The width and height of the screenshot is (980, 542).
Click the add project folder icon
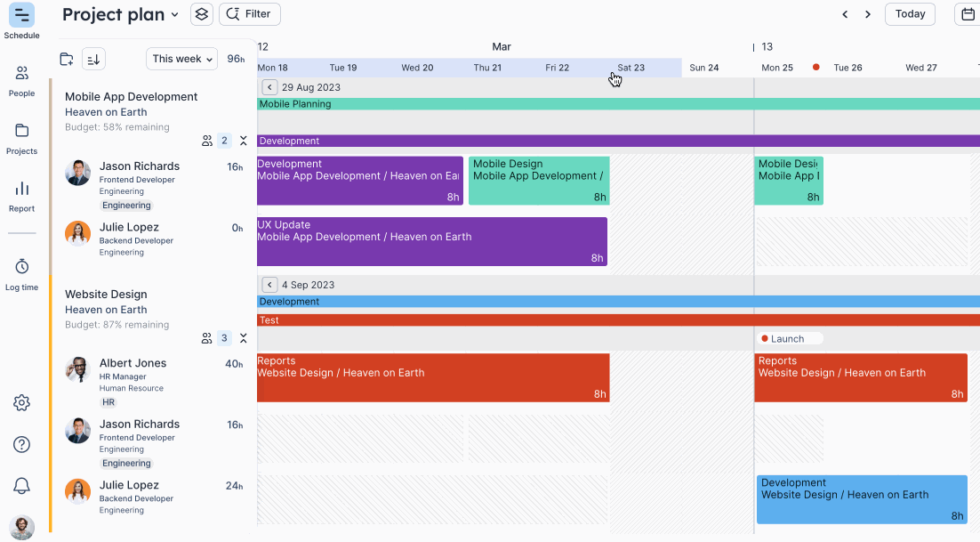coord(67,60)
